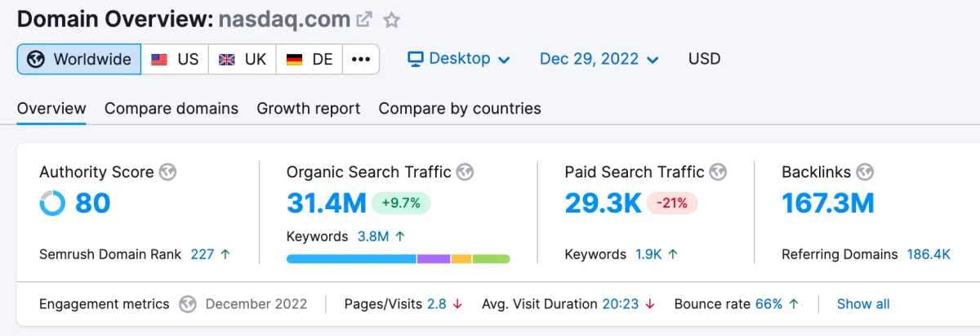This screenshot has height=336, width=980.
Task: Click green segment of keywords bar
Action: (491, 259)
